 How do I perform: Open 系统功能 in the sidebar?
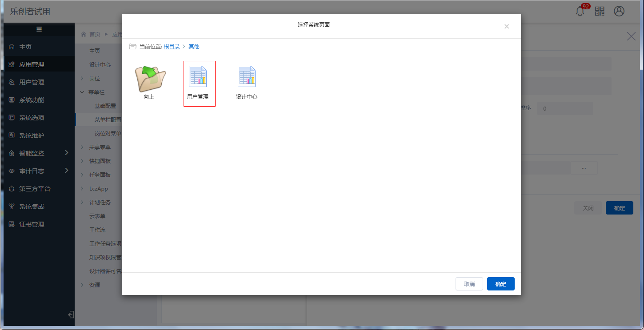(32, 100)
